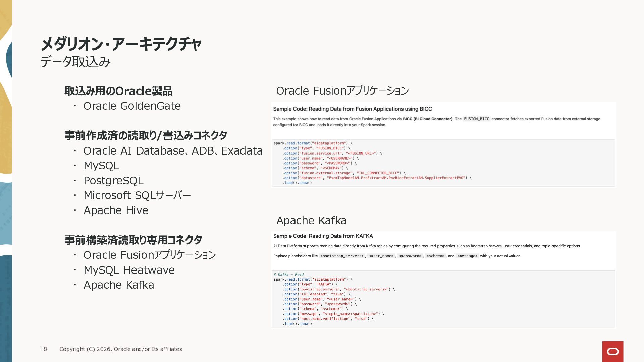
Task: Click the Apache Hive bullet item
Action: (116, 210)
